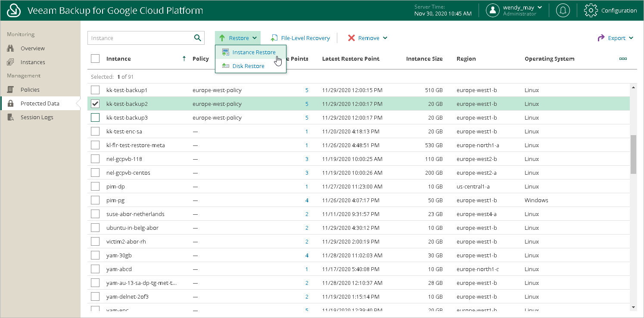Choose Instance Restore from the menu
The width and height of the screenshot is (644, 318).
253,52
